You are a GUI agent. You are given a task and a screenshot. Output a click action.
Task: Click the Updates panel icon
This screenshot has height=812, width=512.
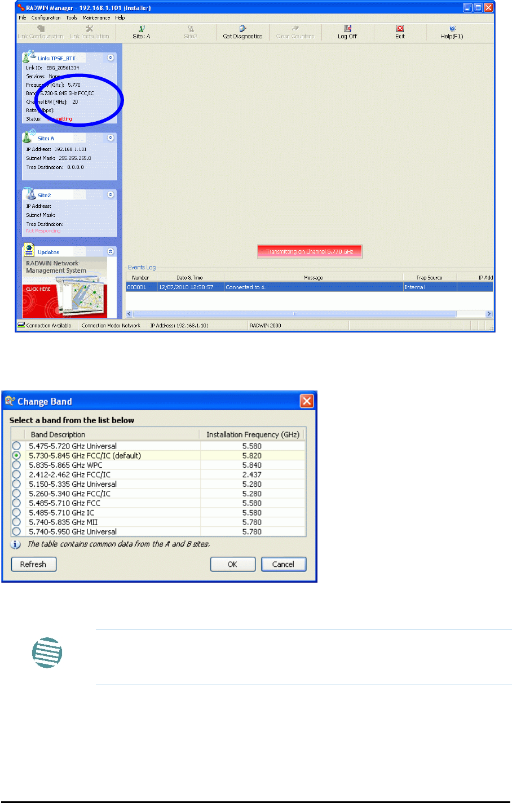pos(29,250)
